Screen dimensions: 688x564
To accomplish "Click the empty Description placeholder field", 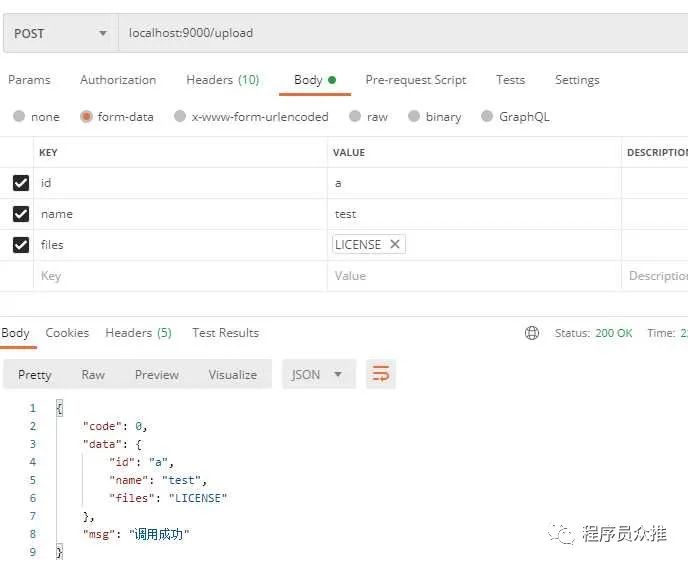I will 655,276.
